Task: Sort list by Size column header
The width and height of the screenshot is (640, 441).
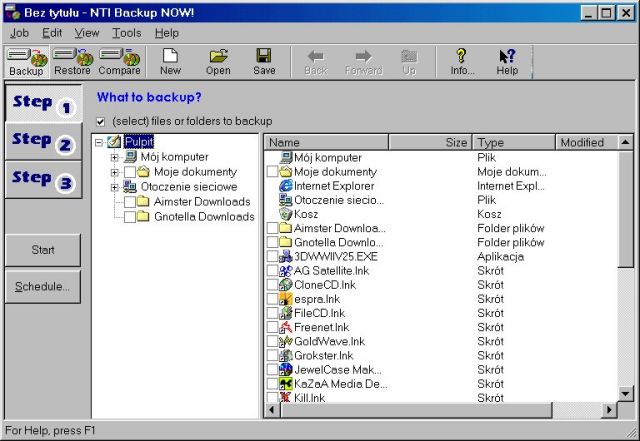Action: pos(430,142)
